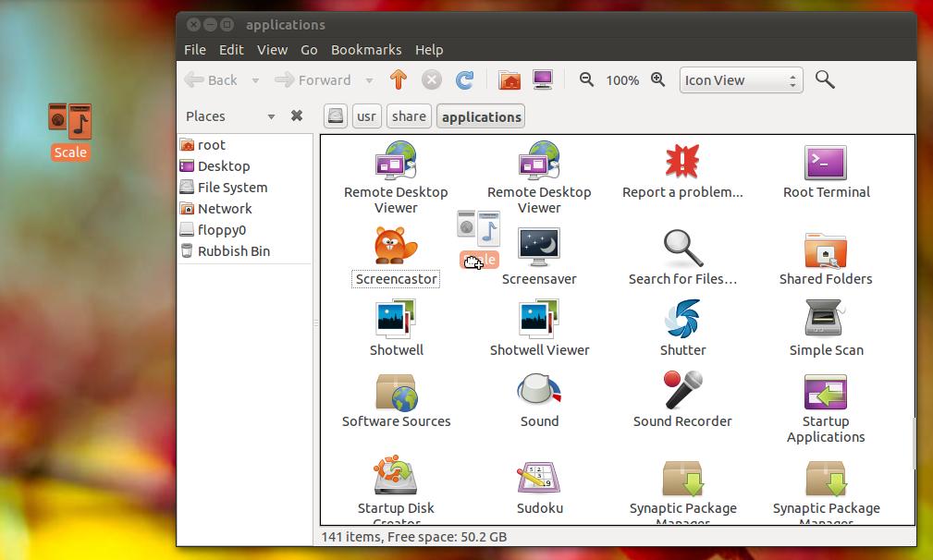933x560 pixels.
Task: Reload the current folder
Action: point(465,79)
